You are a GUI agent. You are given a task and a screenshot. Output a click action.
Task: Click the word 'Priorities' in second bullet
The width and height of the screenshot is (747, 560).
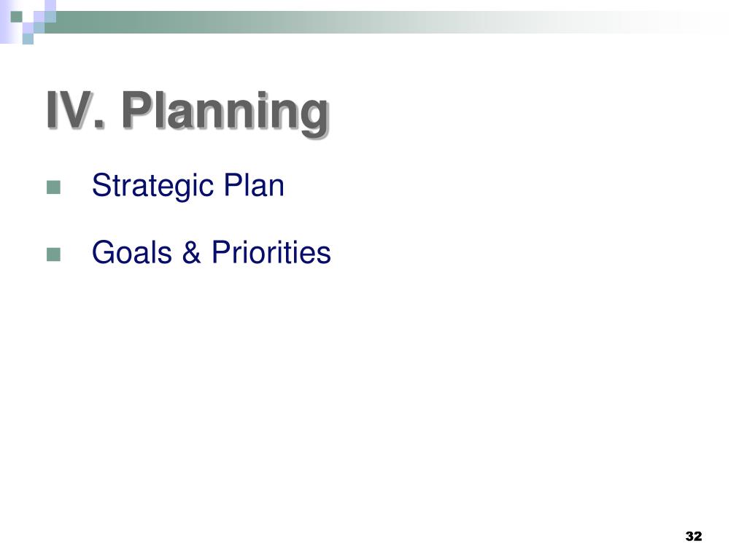[x=271, y=252]
